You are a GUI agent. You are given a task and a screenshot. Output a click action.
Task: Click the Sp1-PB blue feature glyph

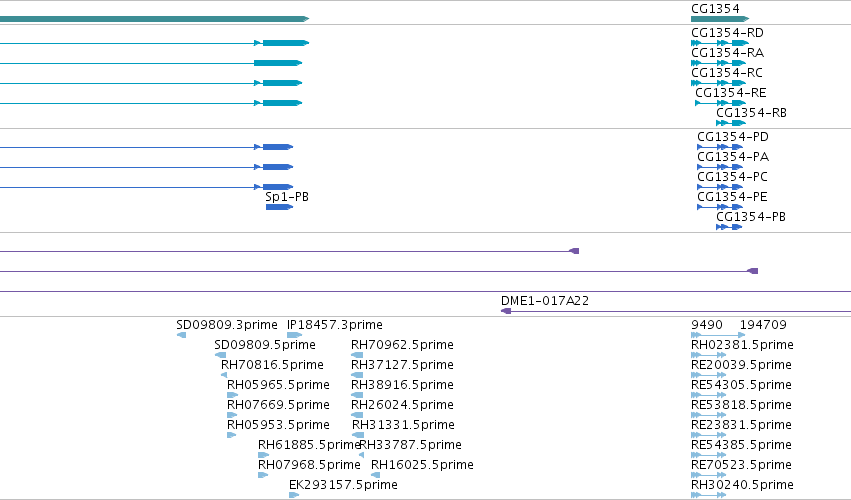click(x=280, y=207)
